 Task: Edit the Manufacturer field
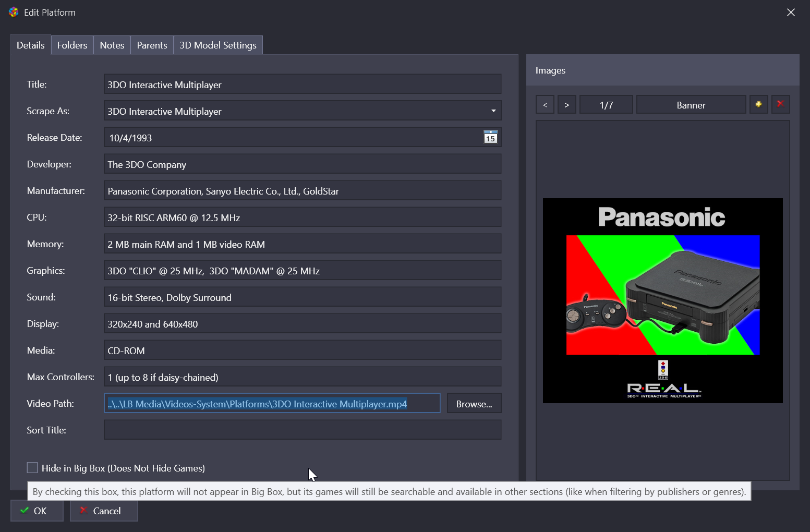pyautogui.click(x=303, y=191)
